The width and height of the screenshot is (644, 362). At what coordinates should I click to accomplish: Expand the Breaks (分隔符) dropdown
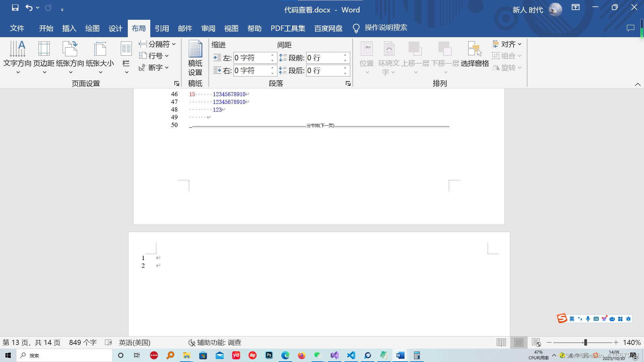coord(158,44)
